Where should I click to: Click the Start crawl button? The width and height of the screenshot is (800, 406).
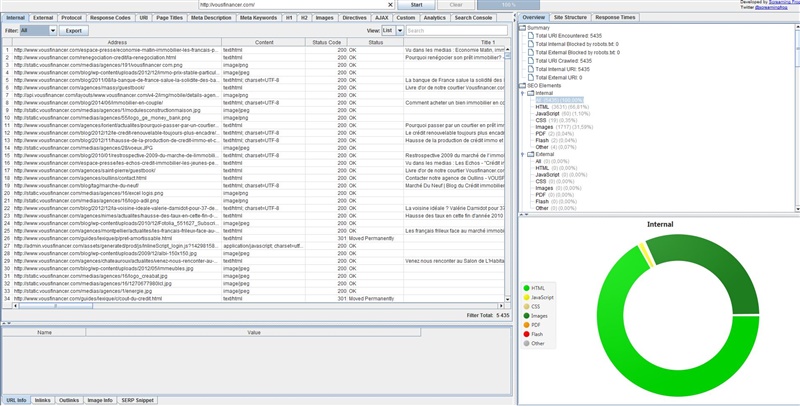416,5
